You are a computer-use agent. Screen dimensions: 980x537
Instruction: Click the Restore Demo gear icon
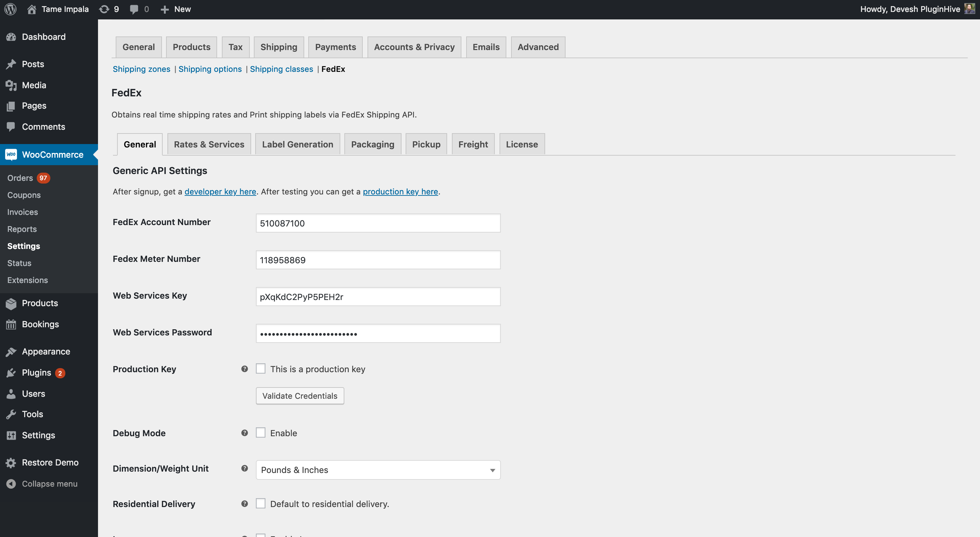pos(11,463)
